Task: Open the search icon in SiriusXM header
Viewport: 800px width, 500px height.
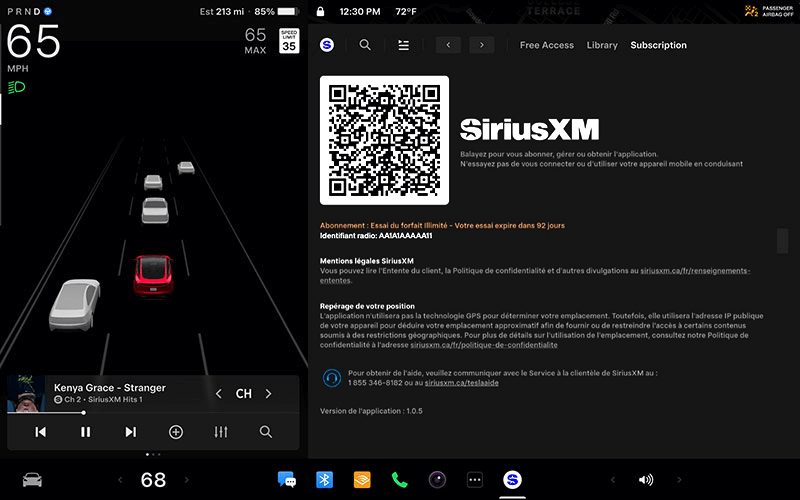Action: [x=365, y=45]
